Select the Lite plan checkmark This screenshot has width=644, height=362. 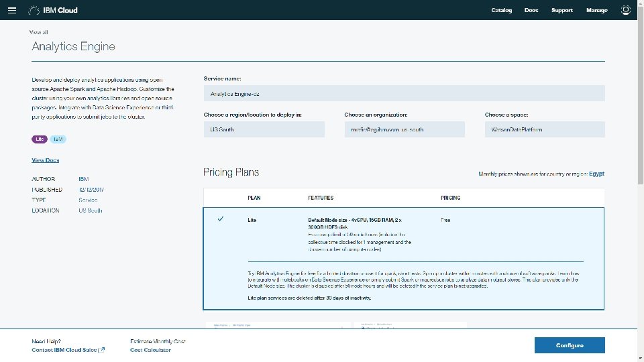(221, 219)
